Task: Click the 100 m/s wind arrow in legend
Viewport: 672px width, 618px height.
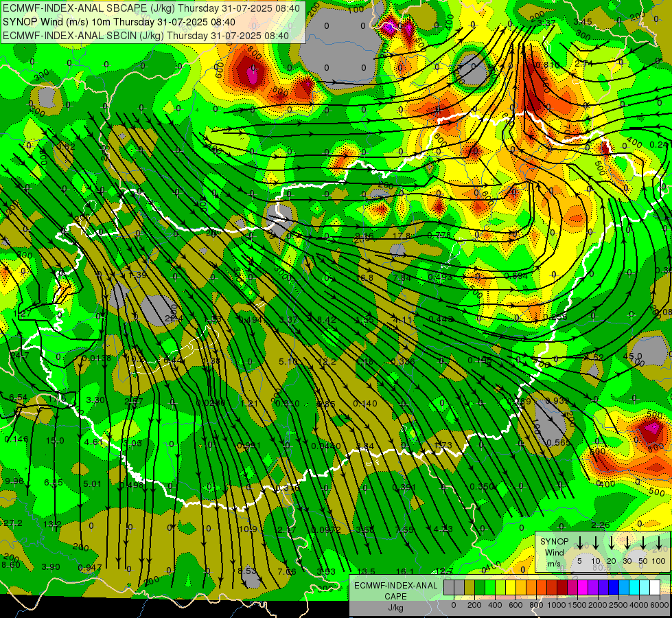Action: tap(659, 542)
